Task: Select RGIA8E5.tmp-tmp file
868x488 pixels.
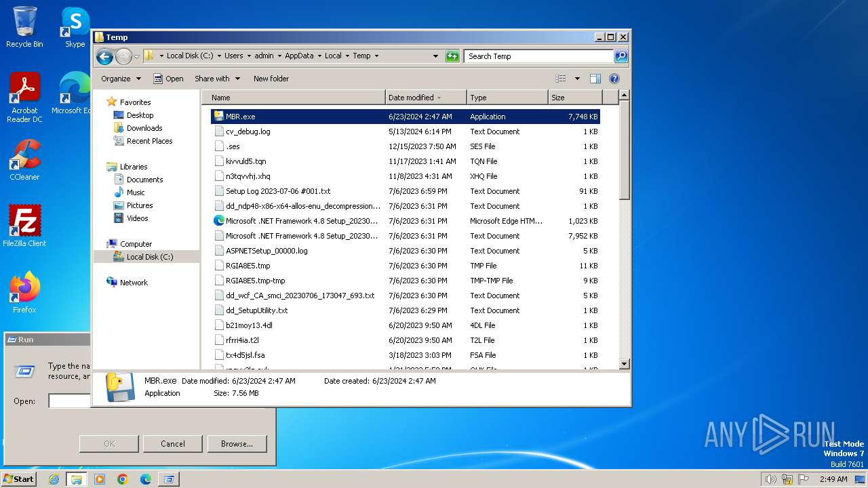Action: pyautogui.click(x=405, y=281)
